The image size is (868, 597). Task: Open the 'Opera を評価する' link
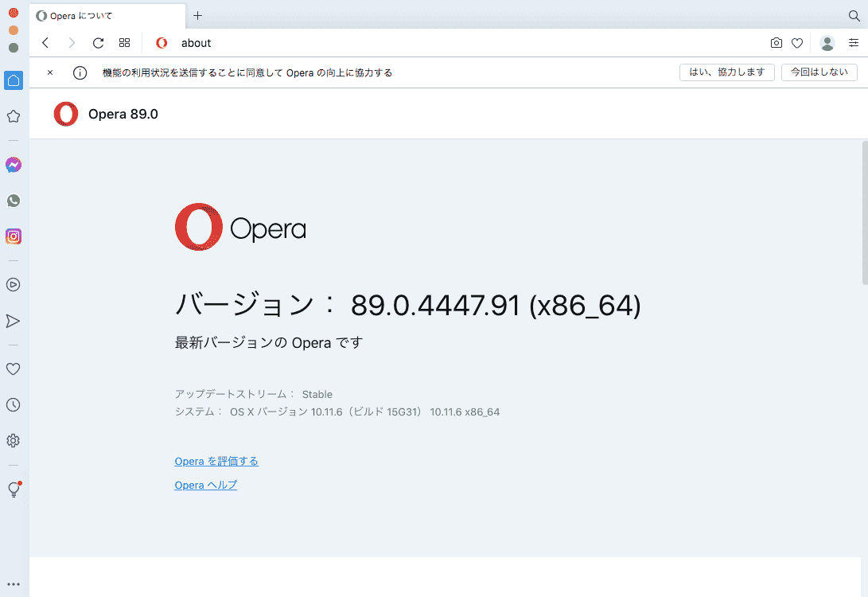point(216,462)
